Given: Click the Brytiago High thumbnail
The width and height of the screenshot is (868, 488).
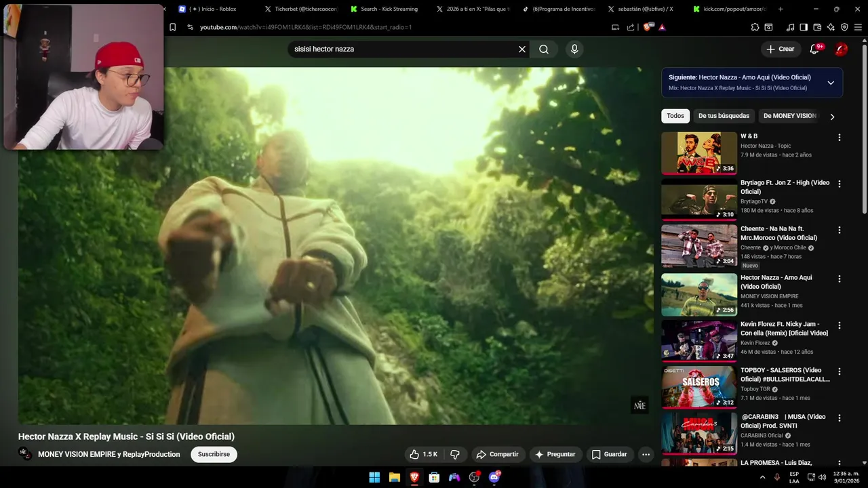Looking at the screenshot, I should pyautogui.click(x=699, y=199).
